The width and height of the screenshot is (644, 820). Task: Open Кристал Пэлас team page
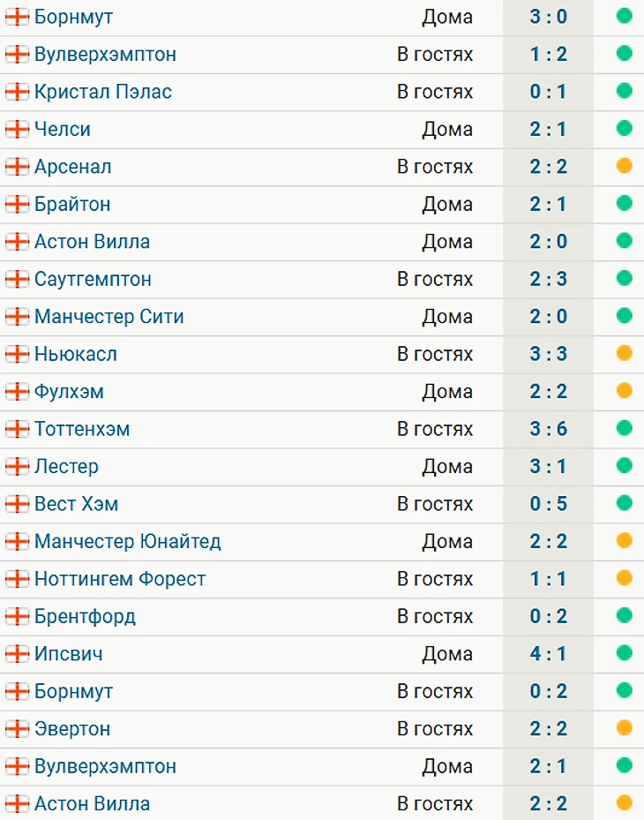pos(102,92)
